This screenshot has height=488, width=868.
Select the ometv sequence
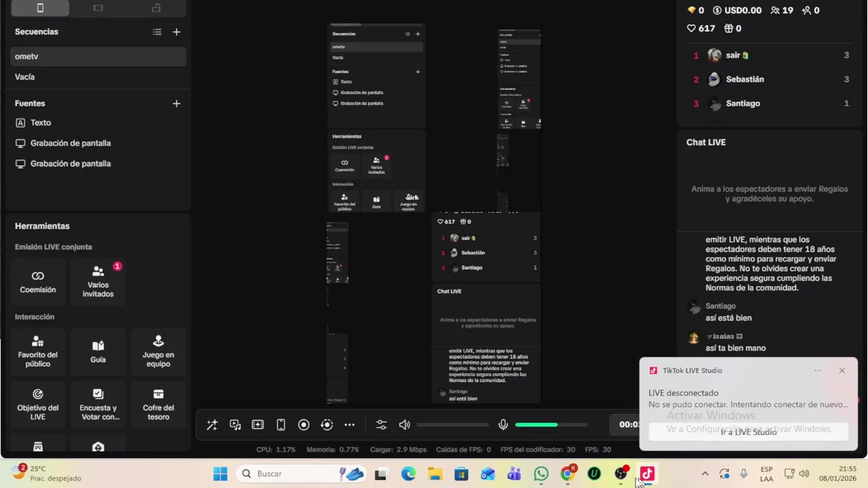[98, 56]
